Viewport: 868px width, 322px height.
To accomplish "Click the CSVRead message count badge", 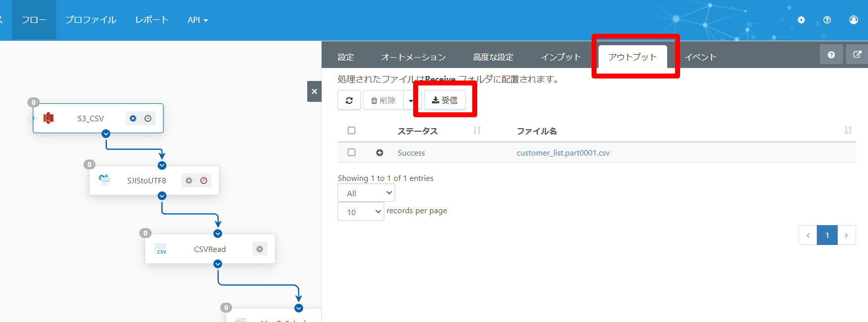I will point(145,233).
